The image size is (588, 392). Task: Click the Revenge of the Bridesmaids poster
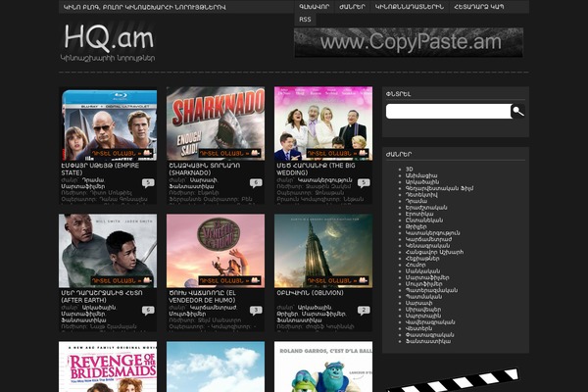108,367
